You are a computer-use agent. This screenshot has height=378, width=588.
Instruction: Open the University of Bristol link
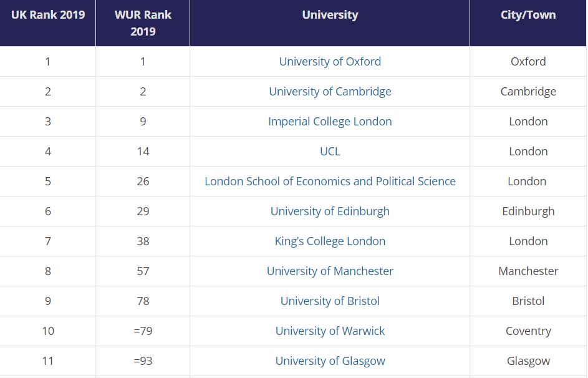(330, 301)
